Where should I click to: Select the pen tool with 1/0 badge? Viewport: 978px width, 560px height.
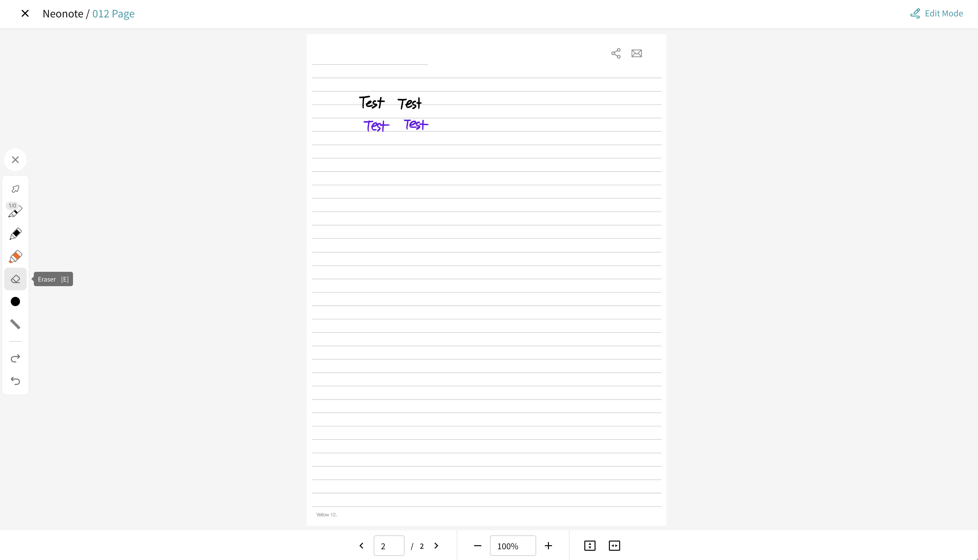(15, 211)
